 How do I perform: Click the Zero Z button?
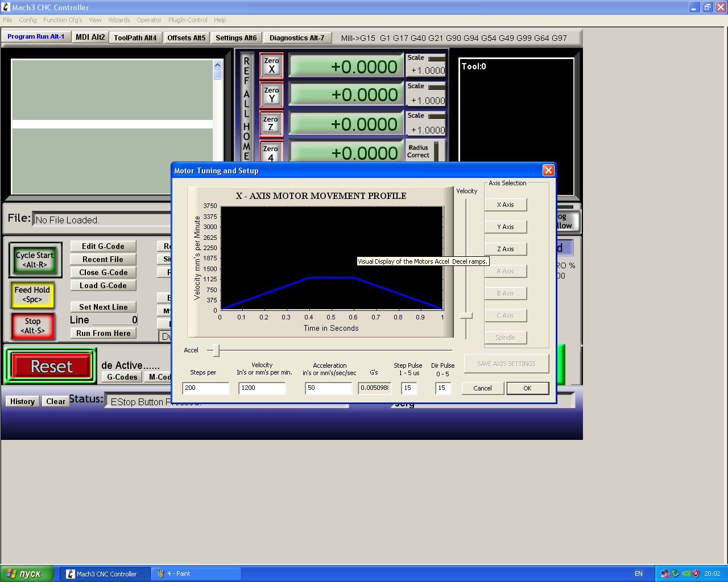[x=271, y=124]
